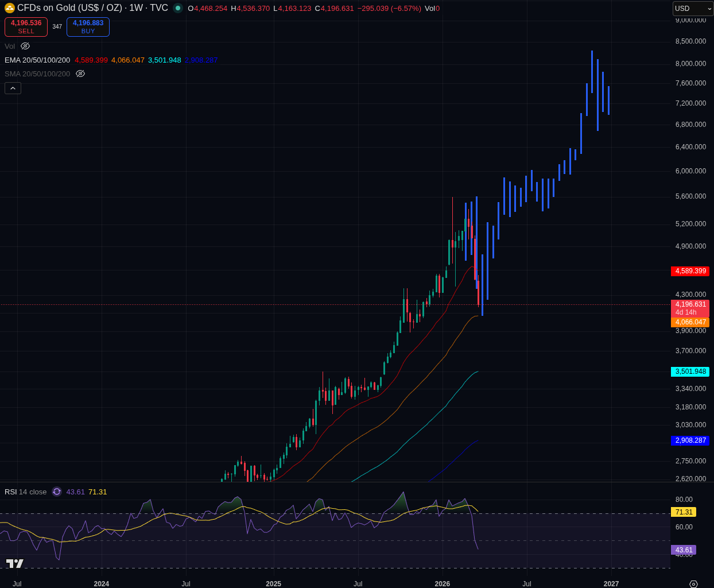Click the 3,180.000 price axis label
Screen dimensions: 714x588
[690, 407]
